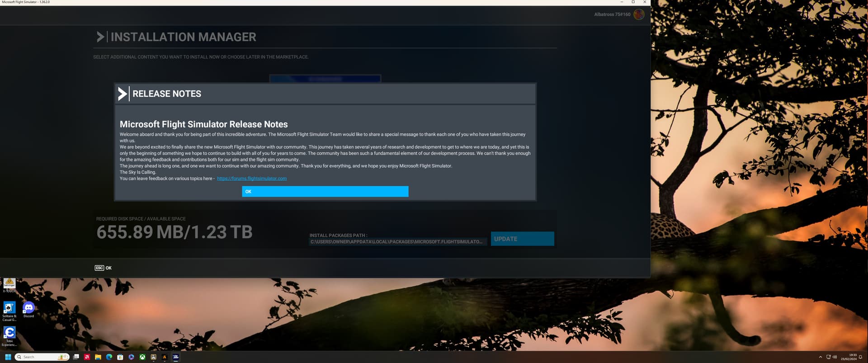Open network status in system tray

(x=828, y=357)
